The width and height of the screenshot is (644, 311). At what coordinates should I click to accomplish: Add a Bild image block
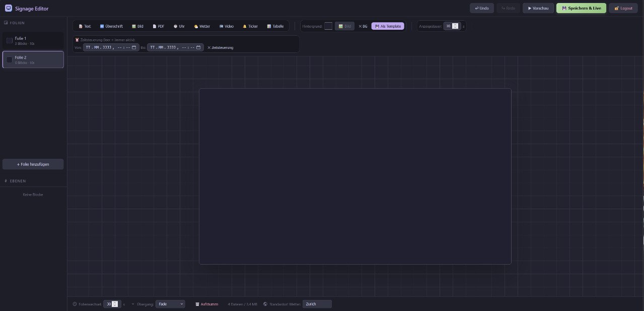click(x=137, y=26)
